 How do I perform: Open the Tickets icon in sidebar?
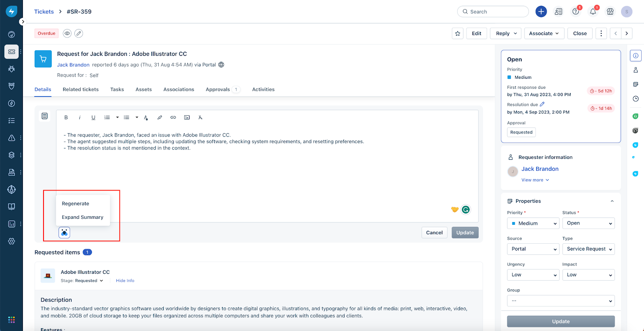[12, 51]
